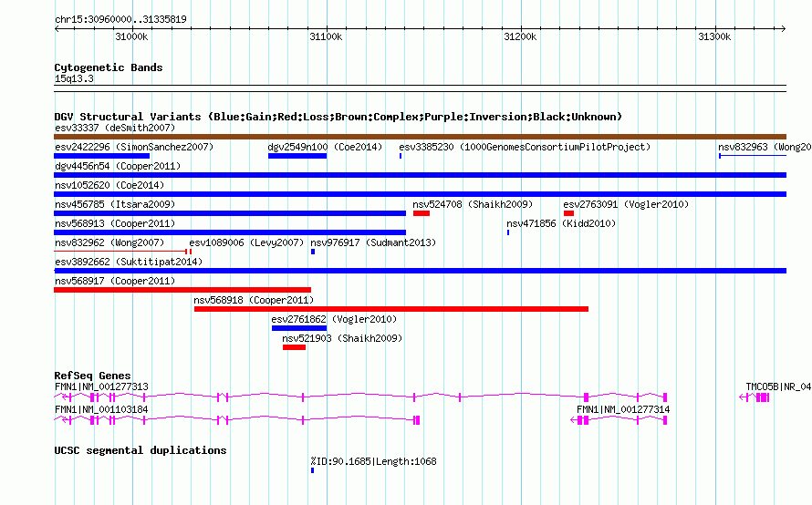Click the nsv456785 (Itsara2009) blue bar
This screenshot has height=505, width=812.
point(230,213)
